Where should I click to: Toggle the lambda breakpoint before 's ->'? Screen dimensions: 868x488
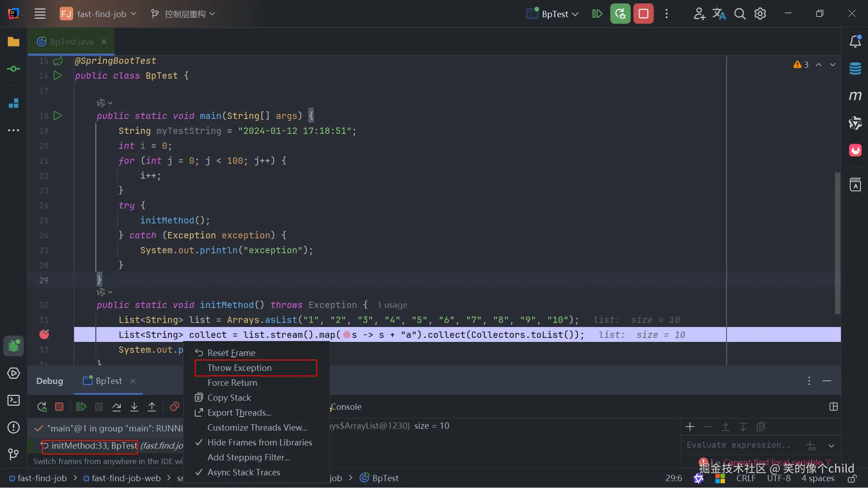click(x=347, y=335)
